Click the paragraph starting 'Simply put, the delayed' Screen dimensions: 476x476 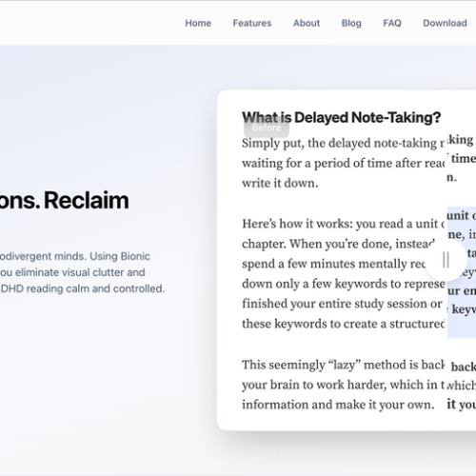click(344, 163)
